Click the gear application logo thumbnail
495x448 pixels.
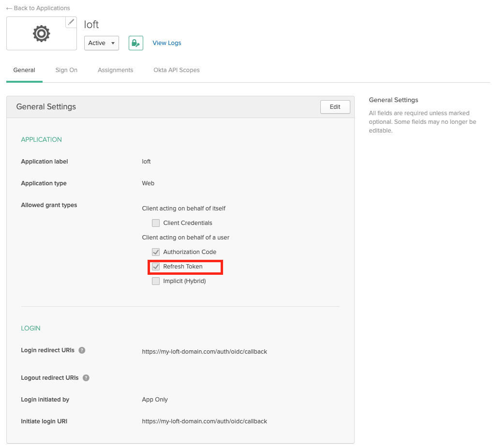click(41, 33)
